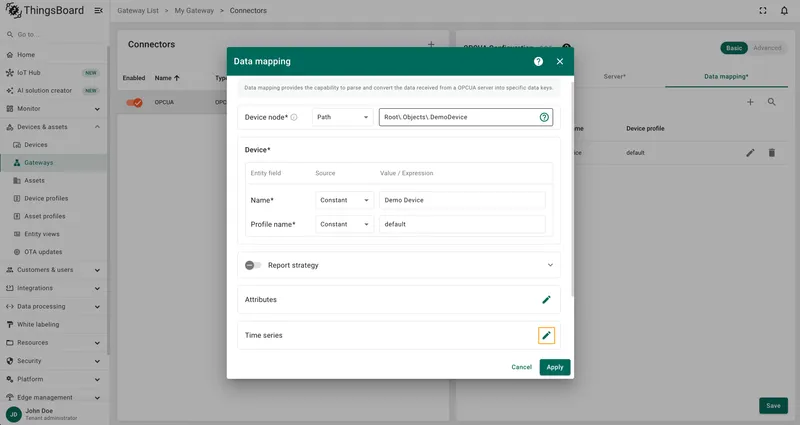Cancel the Data mapping dialog

click(x=521, y=367)
